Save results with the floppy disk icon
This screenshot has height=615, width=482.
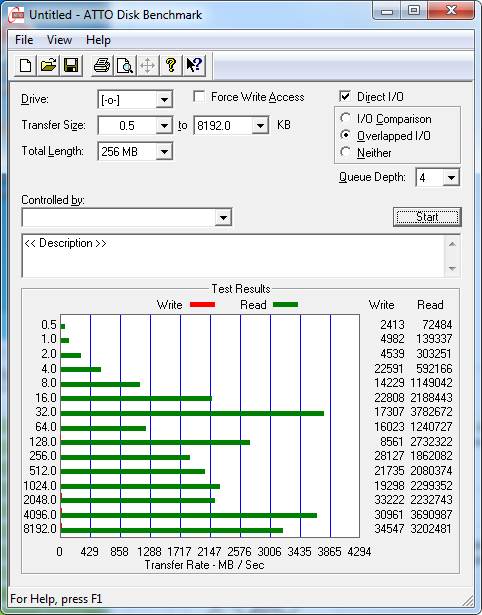(x=71, y=65)
